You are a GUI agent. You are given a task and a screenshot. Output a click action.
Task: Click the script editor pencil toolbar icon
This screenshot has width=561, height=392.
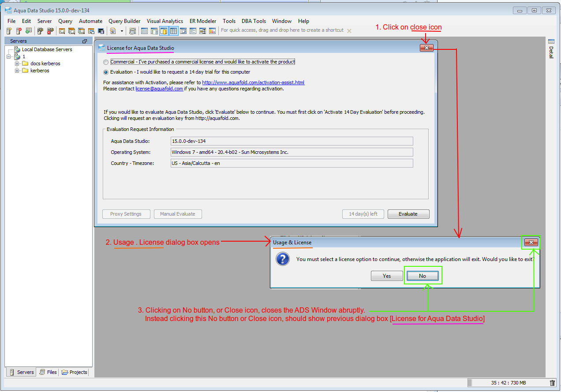click(x=113, y=31)
